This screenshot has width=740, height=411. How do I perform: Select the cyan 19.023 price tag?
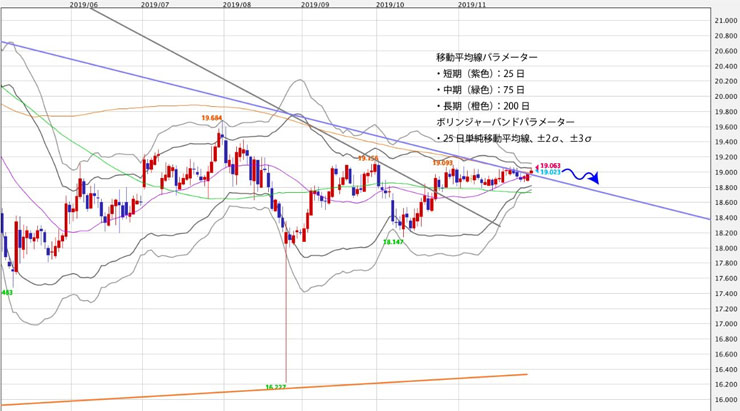pyautogui.click(x=550, y=173)
